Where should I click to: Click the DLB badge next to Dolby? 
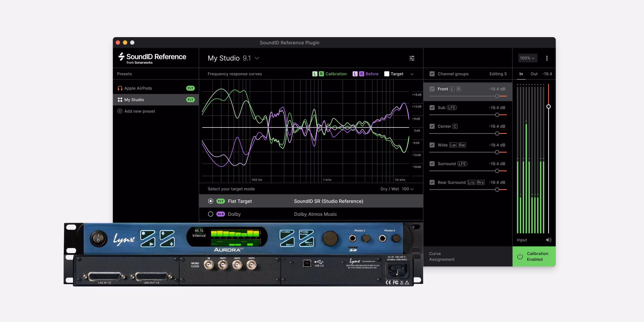220,214
